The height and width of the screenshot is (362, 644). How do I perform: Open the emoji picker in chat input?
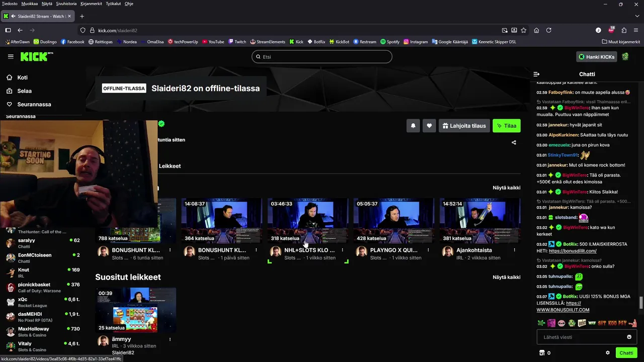pos(629,337)
